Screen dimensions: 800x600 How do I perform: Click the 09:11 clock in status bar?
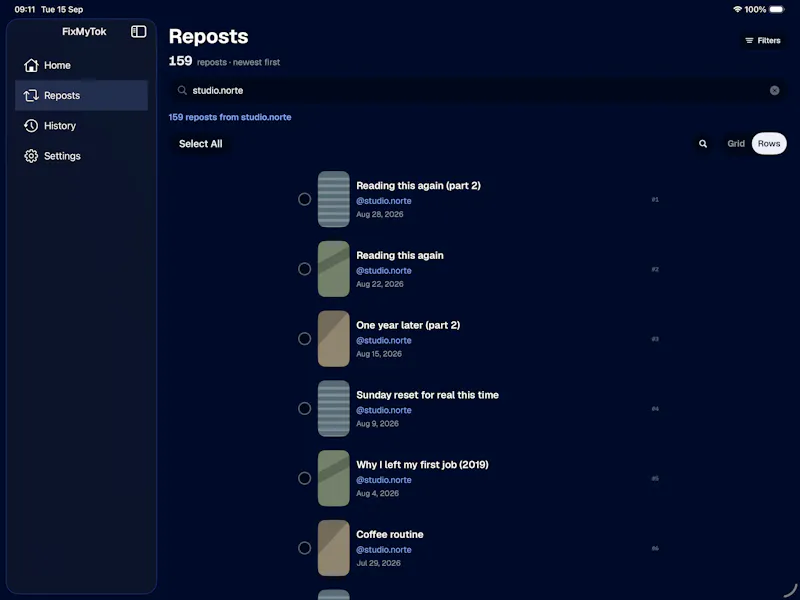tap(25, 9)
